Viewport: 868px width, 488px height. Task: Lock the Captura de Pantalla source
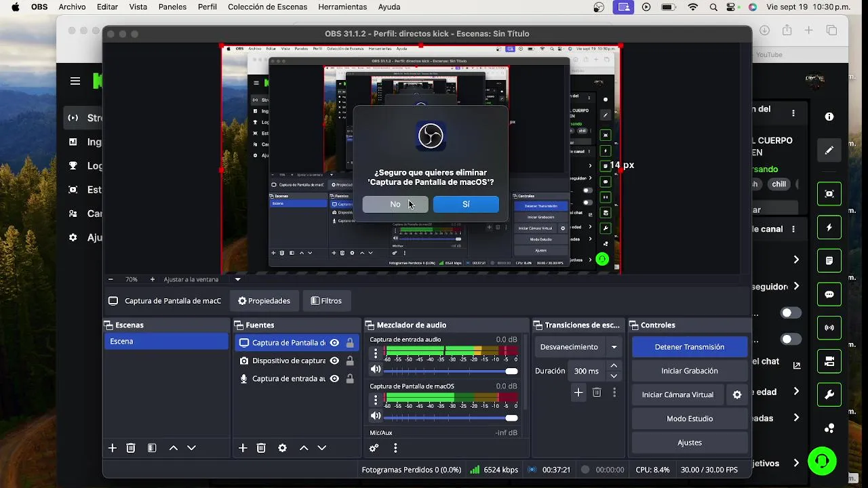[350, 343]
